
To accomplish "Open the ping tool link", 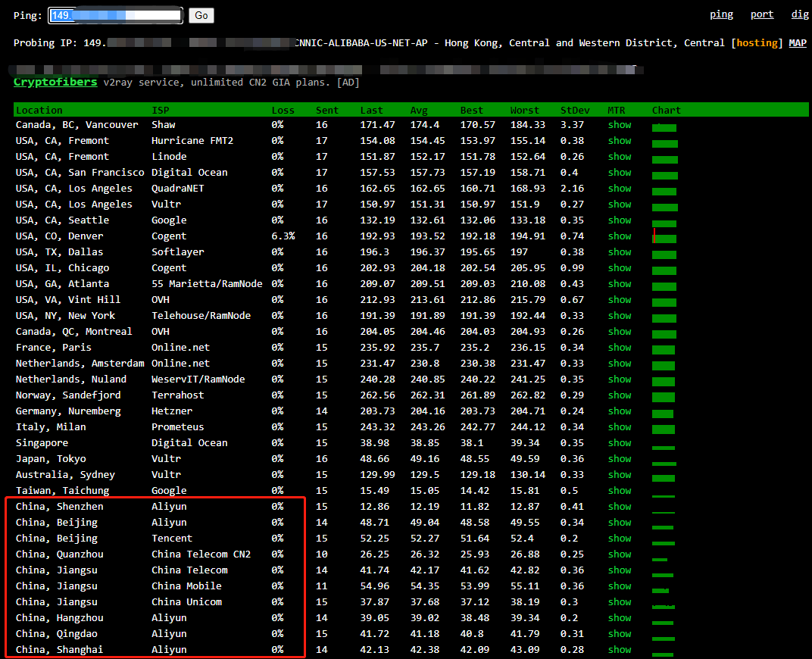I will (721, 14).
